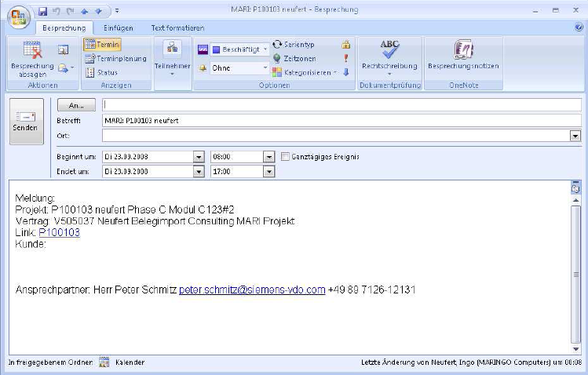Expand the Ort location dropdown
This screenshot has width=588, height=375.
[575, 136]
